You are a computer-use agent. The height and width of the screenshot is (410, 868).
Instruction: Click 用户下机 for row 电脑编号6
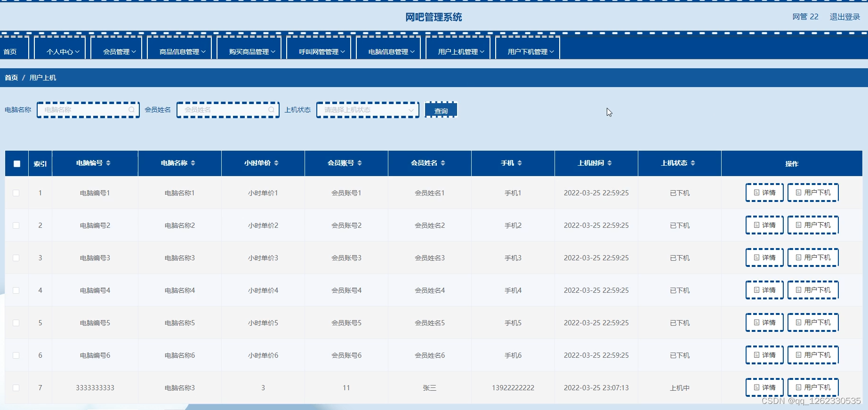click(813, 355)
